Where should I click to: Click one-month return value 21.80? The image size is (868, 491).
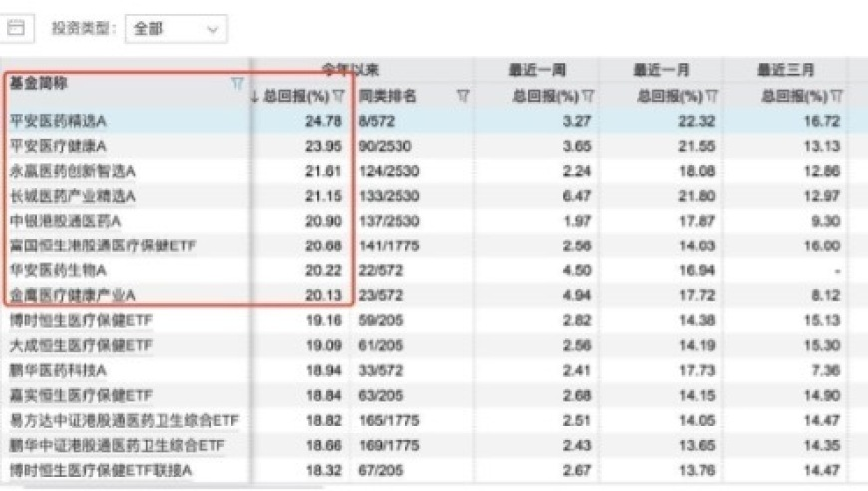coord(697,196)
